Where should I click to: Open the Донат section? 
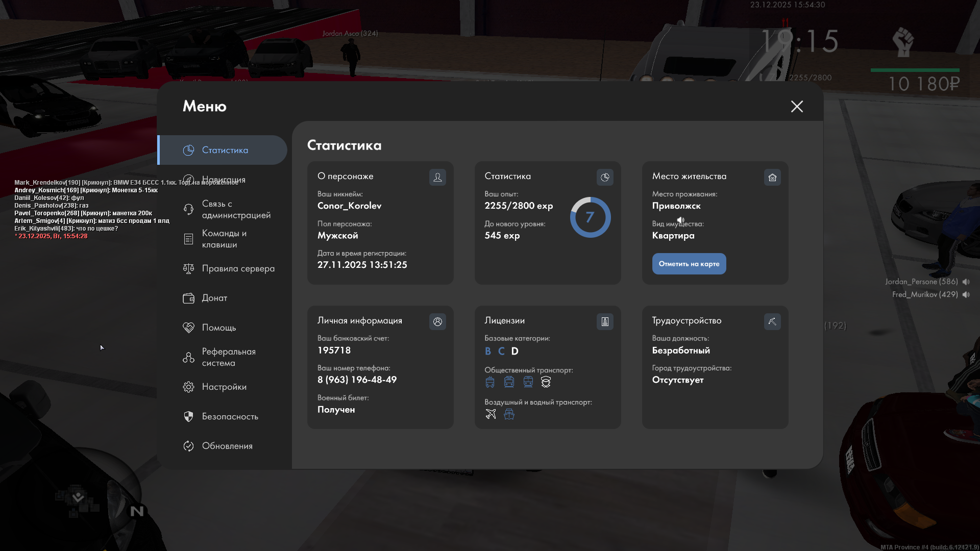point(214,298)
